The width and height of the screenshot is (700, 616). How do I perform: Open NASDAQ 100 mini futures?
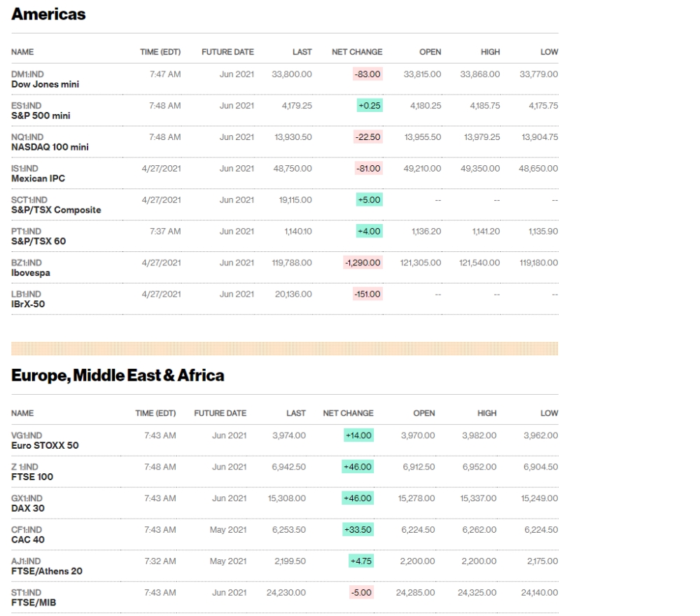(x=50, y=147)
